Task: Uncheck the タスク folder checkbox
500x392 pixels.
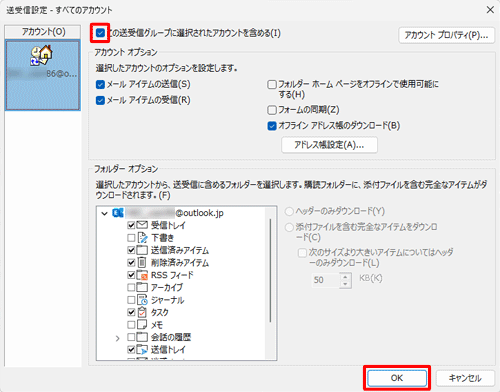Action: coord(131,312)
